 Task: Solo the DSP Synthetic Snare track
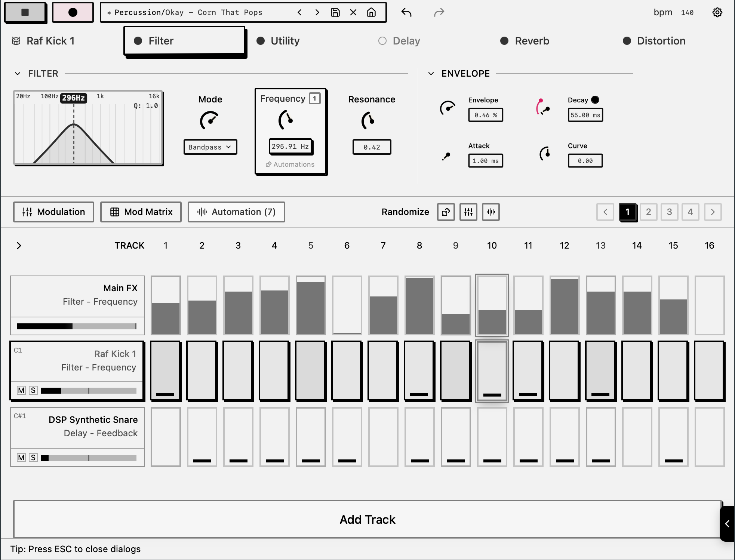coord(33,458)
